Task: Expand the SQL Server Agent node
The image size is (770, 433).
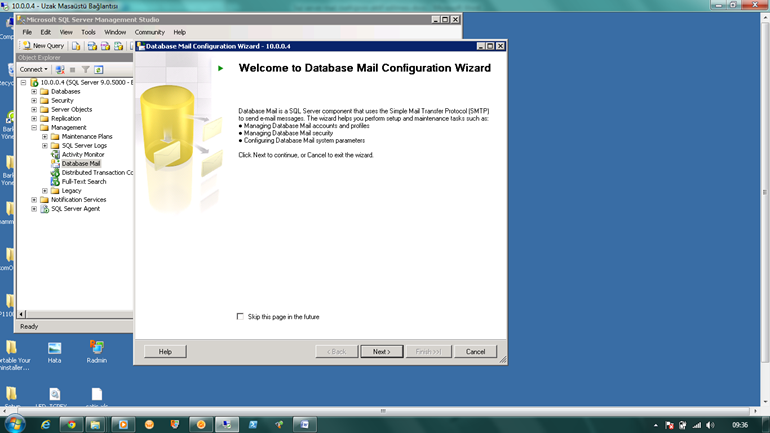Action: [34, 209]
